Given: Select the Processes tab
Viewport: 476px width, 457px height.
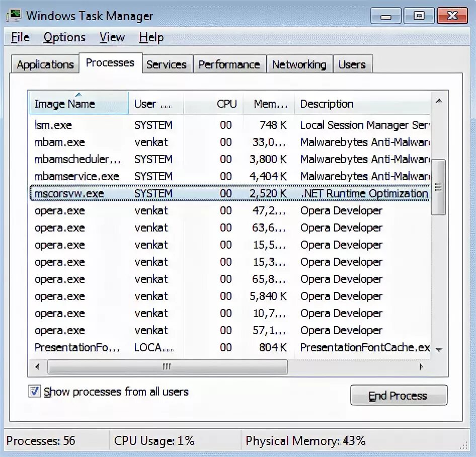Looking at the screenshot, I should (x=110, y=63).
